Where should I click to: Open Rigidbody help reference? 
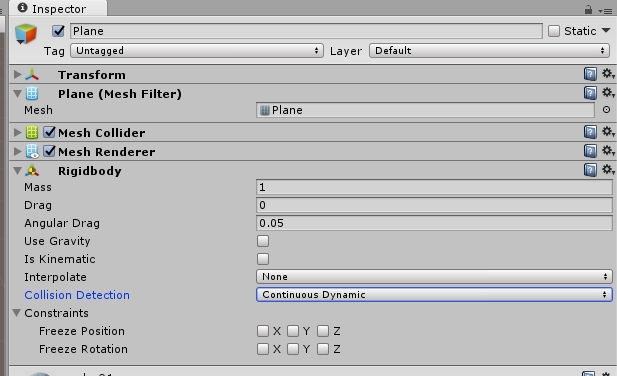(590, 170)
